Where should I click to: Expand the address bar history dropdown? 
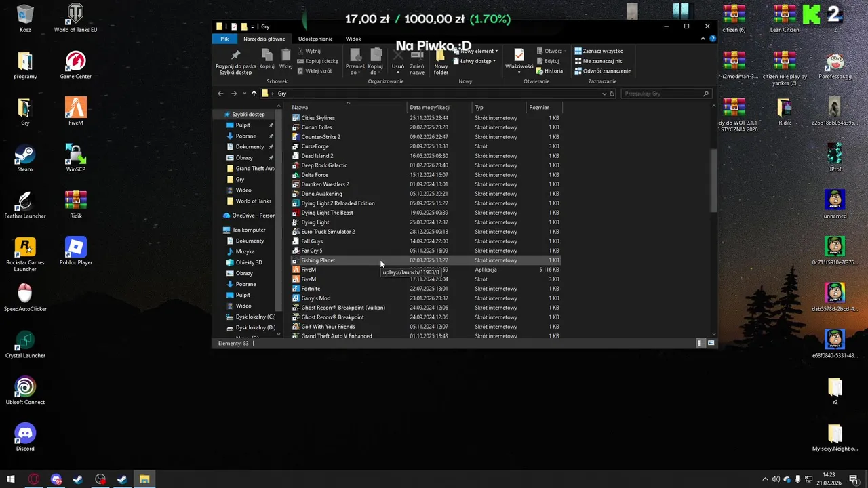tap(604, 94)
